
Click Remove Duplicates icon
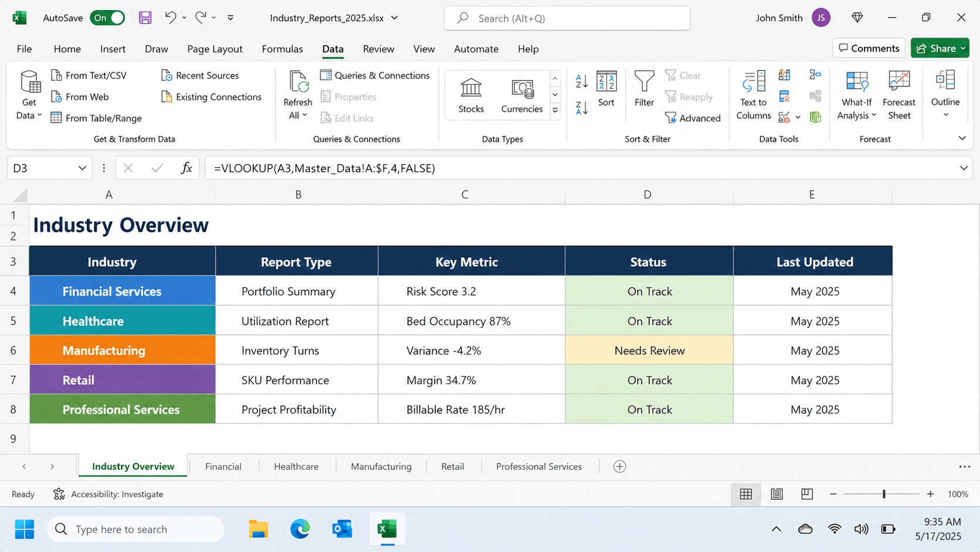pos(784,96)
